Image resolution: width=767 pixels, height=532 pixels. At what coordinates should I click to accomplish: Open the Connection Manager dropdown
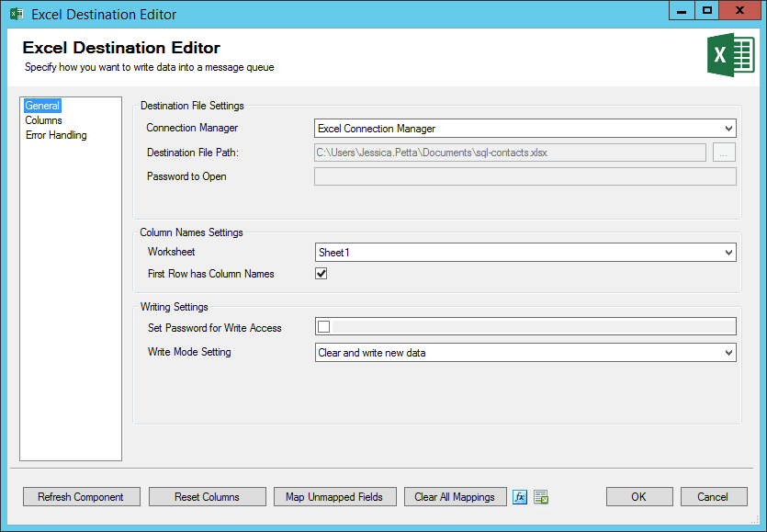[x=729, y=128]
